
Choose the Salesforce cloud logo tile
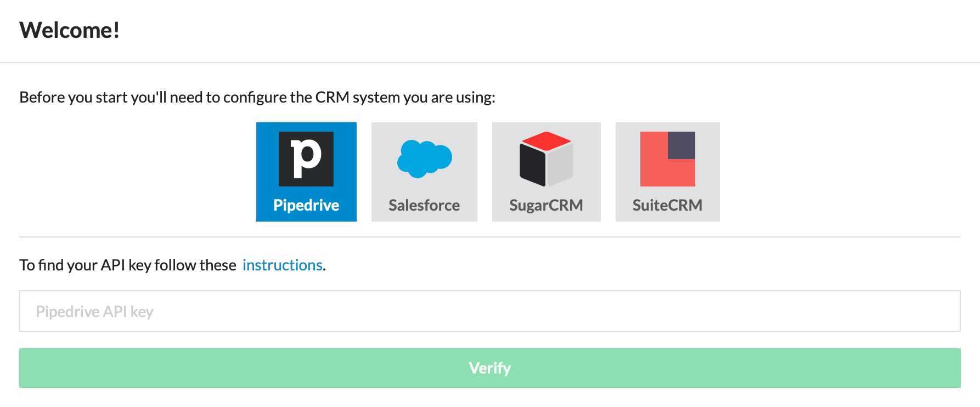[424, 172]
